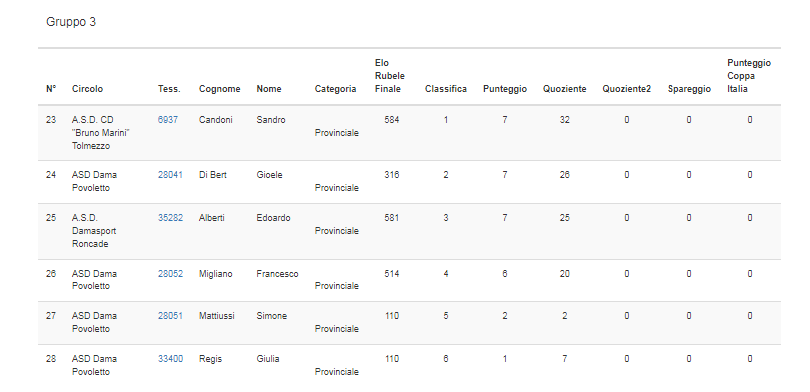Viewport: 810px width, 392px height.
Task: Open membership link 6937 for Candoni
Action: point(167,120)
